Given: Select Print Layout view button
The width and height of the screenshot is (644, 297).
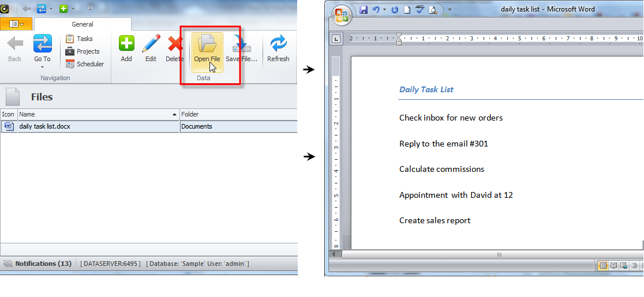Looking at the screenshot, I should (x=603, y=265).
